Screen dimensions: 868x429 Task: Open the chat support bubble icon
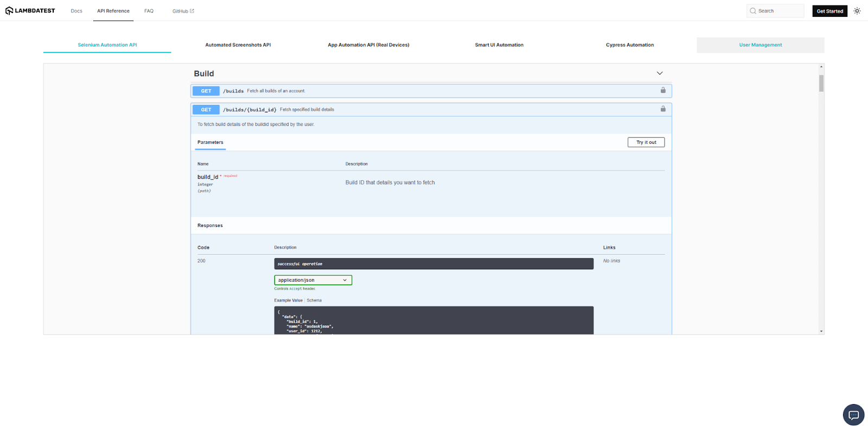853,415
